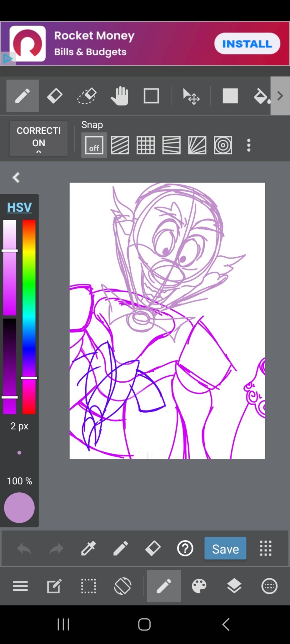Expand more tools with right chevron
Viewport: 290px width, 644px height.
click(280, 96)
